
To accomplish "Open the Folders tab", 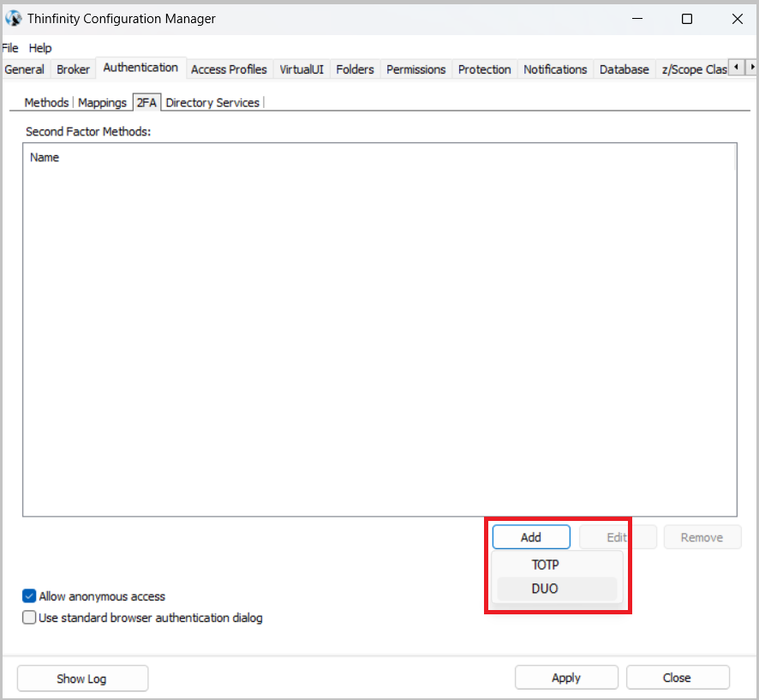I will 355,69.
